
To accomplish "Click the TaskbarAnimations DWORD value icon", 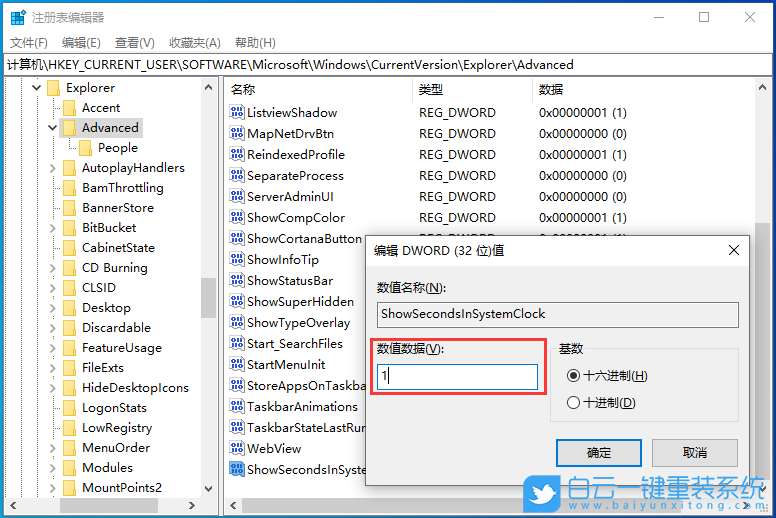I will click(237, 407).
